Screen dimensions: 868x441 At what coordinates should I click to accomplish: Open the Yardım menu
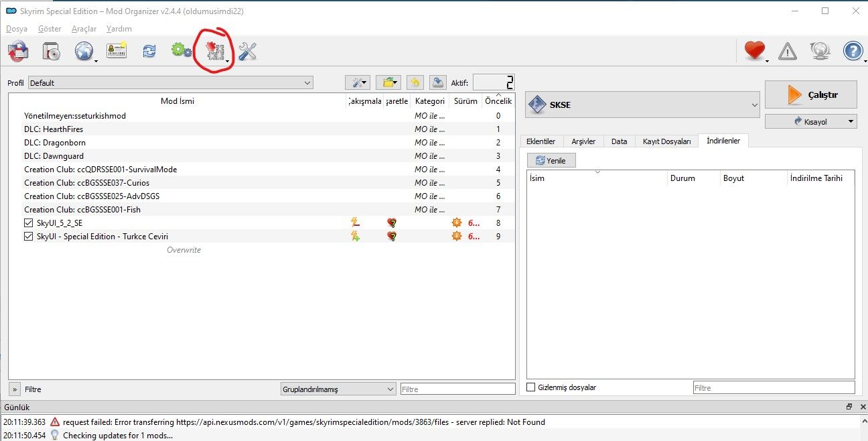click(x=119, y=29)
